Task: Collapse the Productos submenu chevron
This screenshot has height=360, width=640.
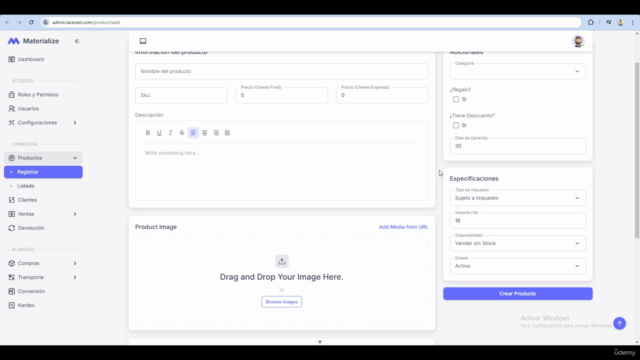Action: coord(75,158)
